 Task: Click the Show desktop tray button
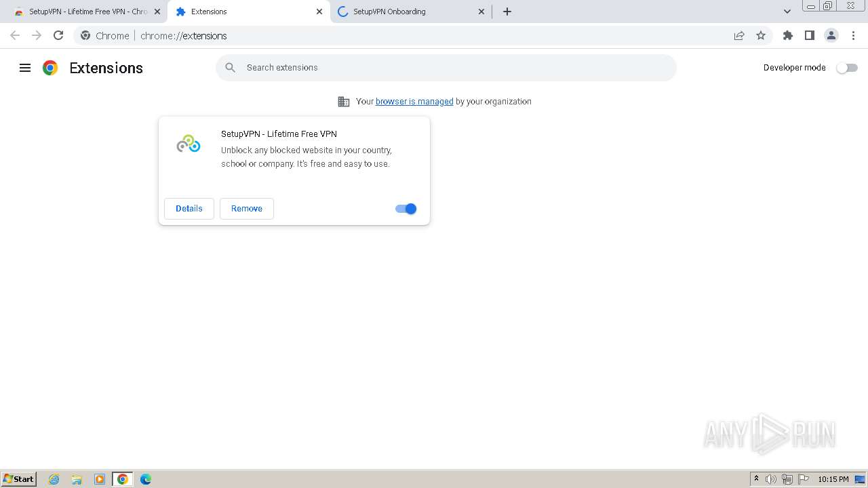(860, 479)
